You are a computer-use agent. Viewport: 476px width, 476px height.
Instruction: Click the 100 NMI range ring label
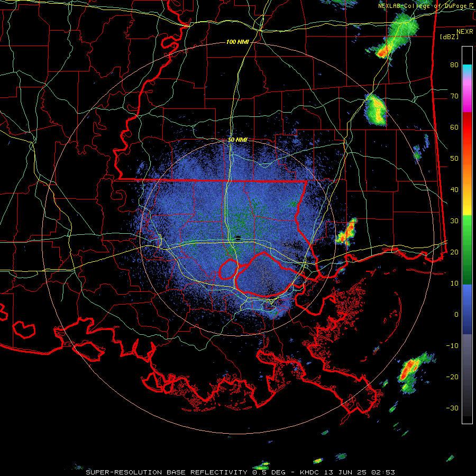pos(237,42)
